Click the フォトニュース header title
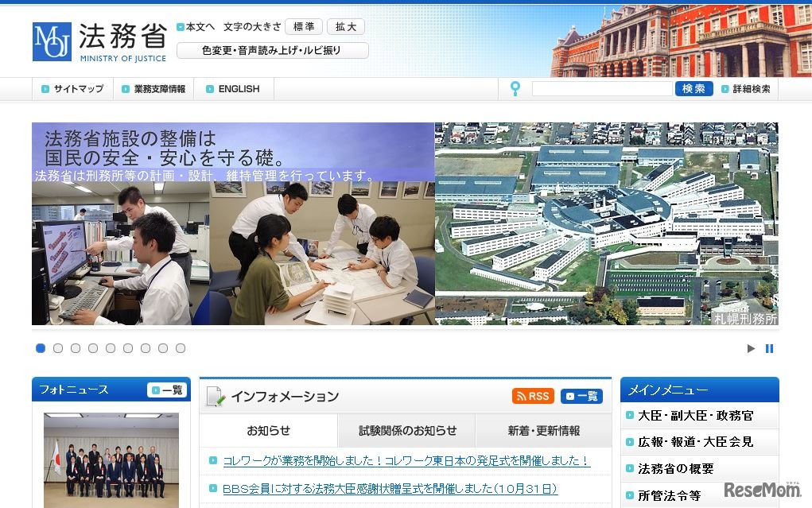Image resolution: width=812 pixels, height=508 pixels. pos(74,390)
